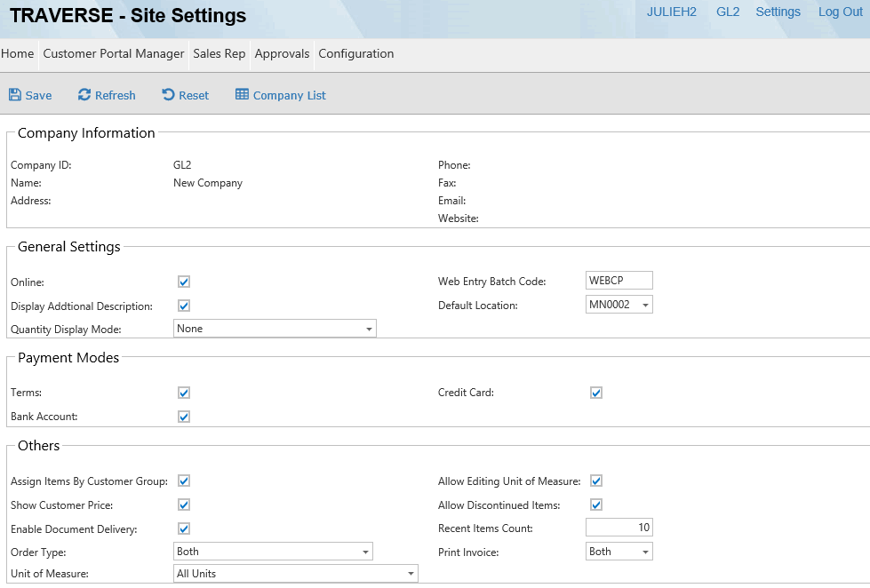This screenshot has height=588, width=870.
Task: Open the Settings link in header
Action: click(778, 12)
